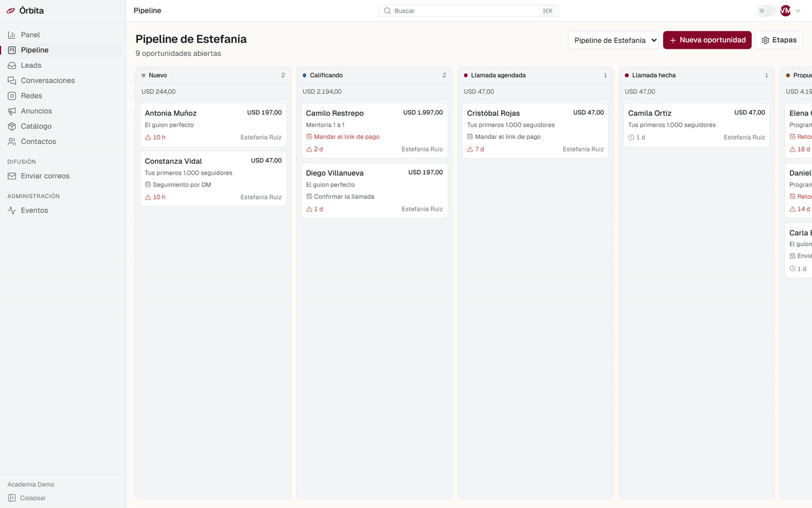Click the Eventos activity icon
812x508 pixels.
click(x=12, y=210)
